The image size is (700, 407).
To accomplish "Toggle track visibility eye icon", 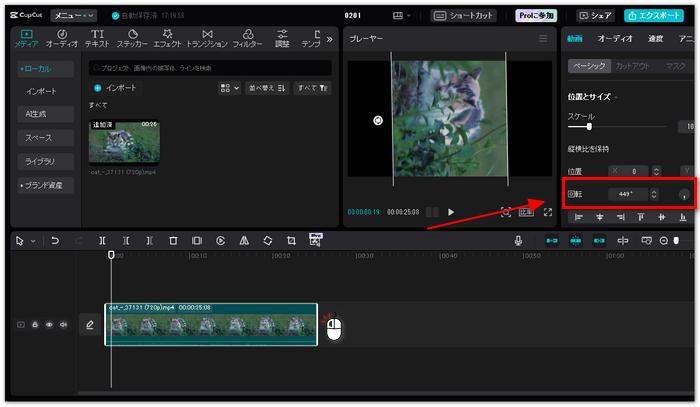I will point(48,324).
